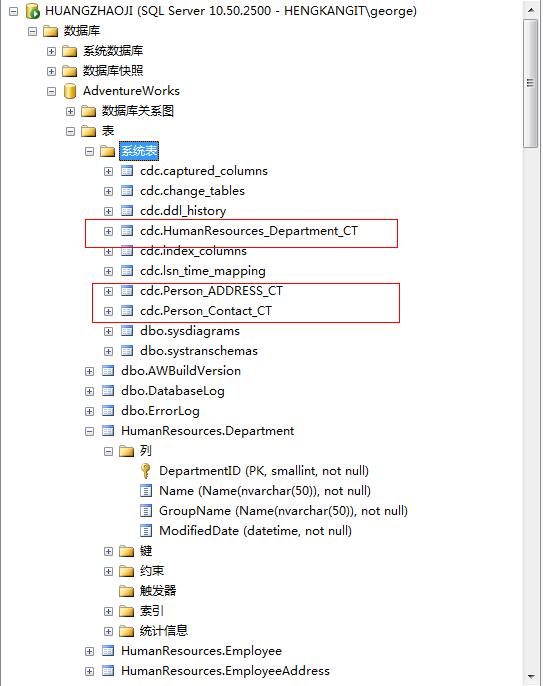Collapse the 表 node
Image resolution: width=543 pixels, height=686 pixels.
coord(70,131)
